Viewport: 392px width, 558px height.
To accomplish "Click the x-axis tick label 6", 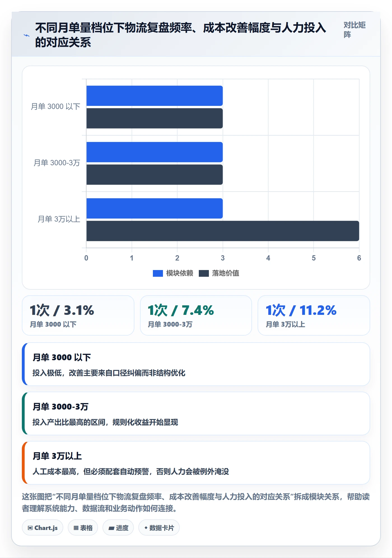I will (359, 258).
